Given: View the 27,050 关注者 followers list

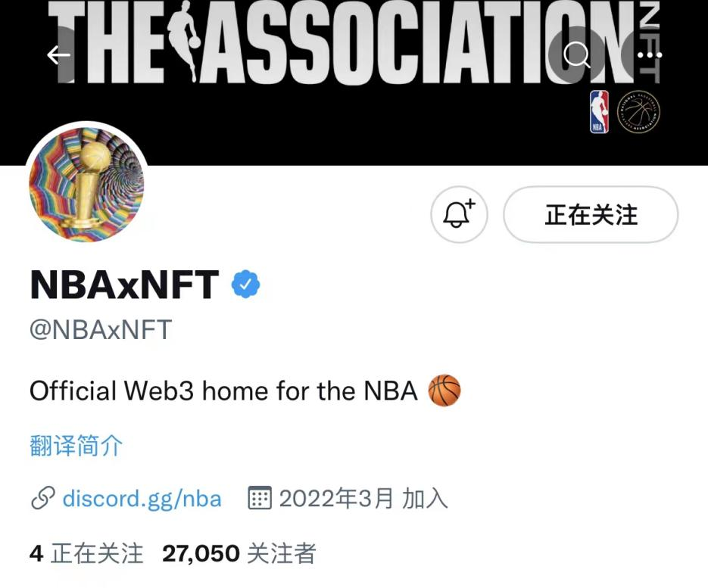Looking at the screenshot, I should tap(239, 554).
